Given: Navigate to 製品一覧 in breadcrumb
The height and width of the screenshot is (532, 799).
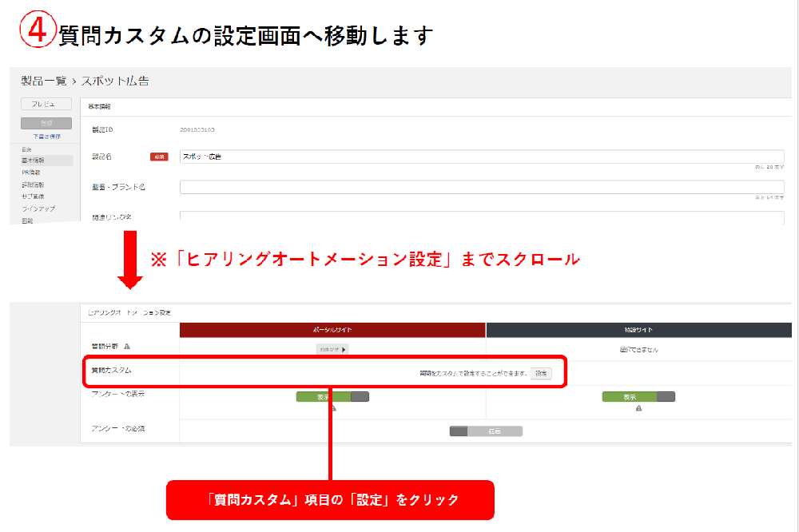Looking at the screenshot, I should point(44,81).
